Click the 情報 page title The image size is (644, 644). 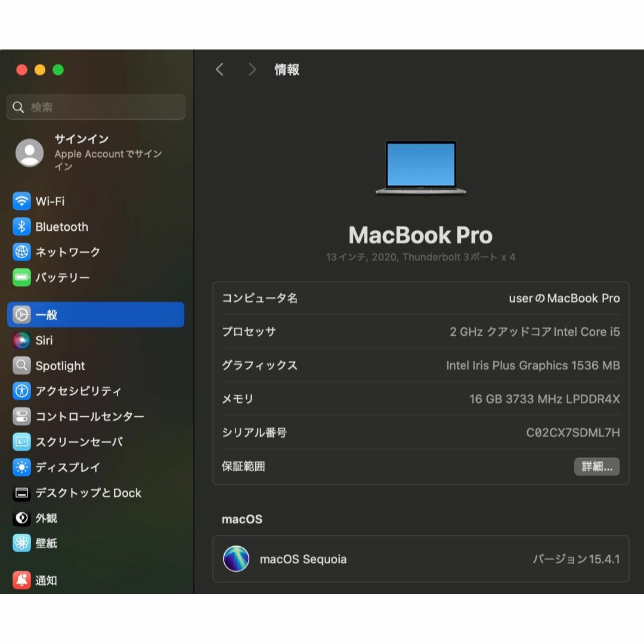pyautogui.click(x=287, y=69)
